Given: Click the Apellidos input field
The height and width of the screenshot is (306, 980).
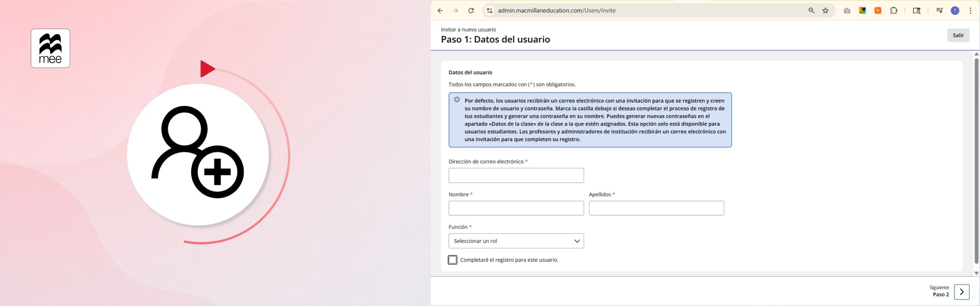Looking at the screenshot, I should [x=656, y=208].
